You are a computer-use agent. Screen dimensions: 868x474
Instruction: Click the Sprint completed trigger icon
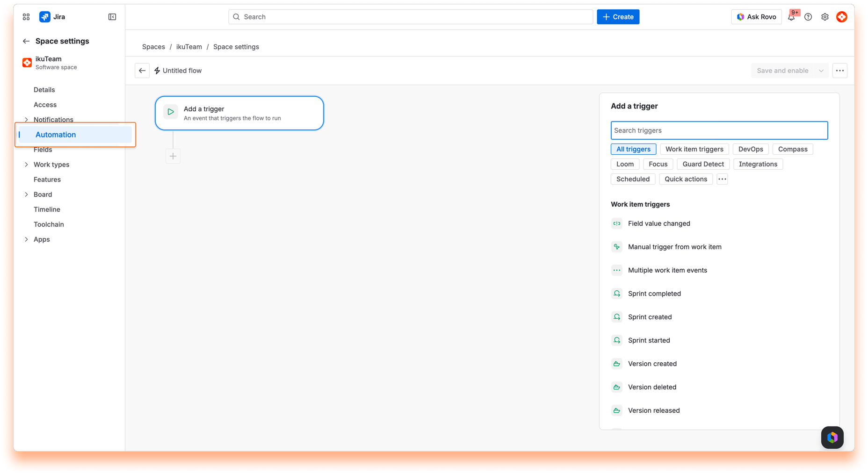point(617,294)
